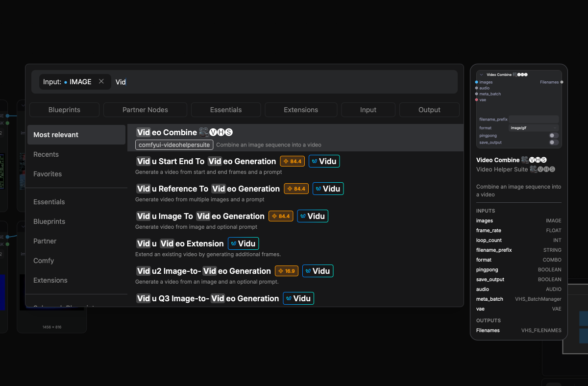Enable the pingpong toggle on the Video Combine node
This screenshot has width=588, height=386.
(553, 135)
